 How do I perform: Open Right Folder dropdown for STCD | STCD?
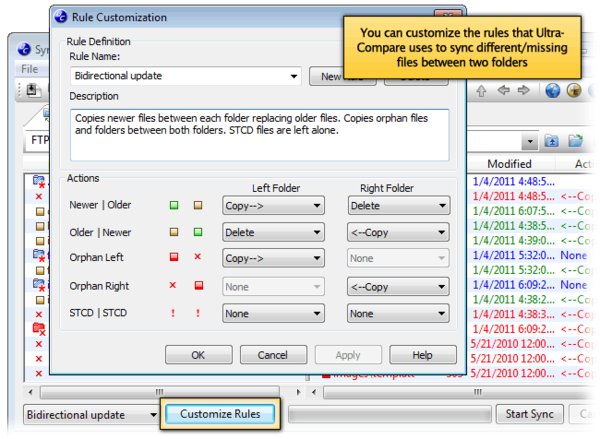(x=398, y=314)
